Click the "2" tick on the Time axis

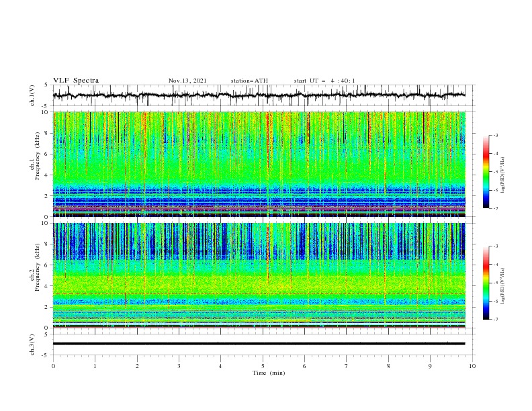point(137,366)
